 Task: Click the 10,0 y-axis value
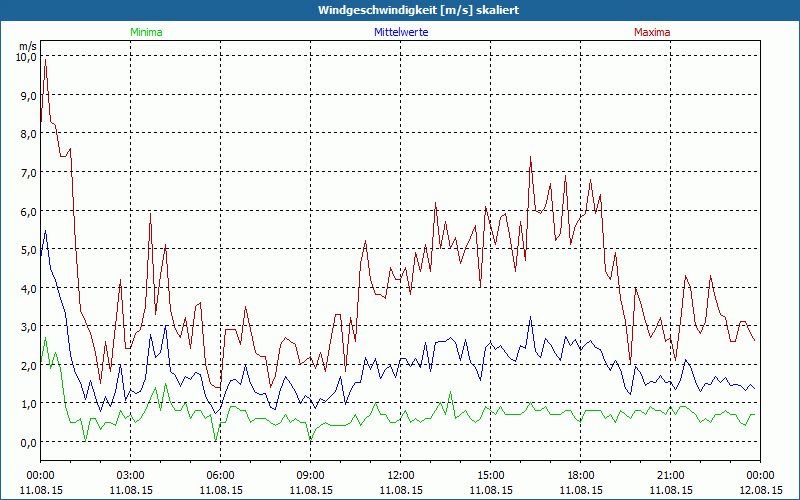click(x=27, y=57)
